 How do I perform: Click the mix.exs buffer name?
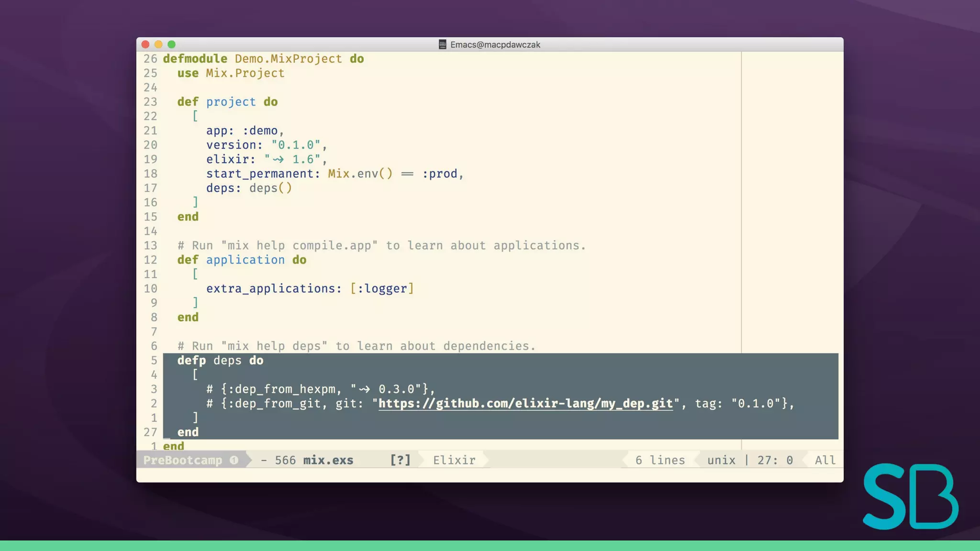(328, 460)
